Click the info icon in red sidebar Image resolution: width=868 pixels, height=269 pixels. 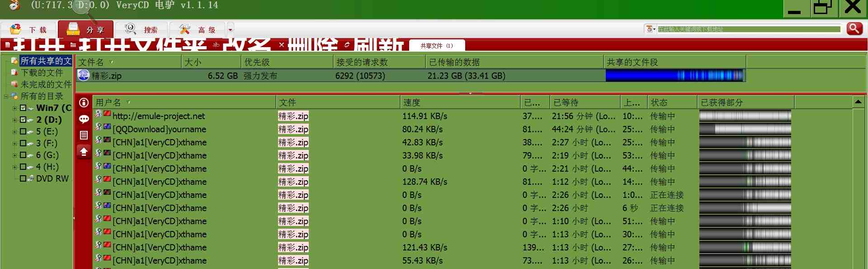click(84, 103)
